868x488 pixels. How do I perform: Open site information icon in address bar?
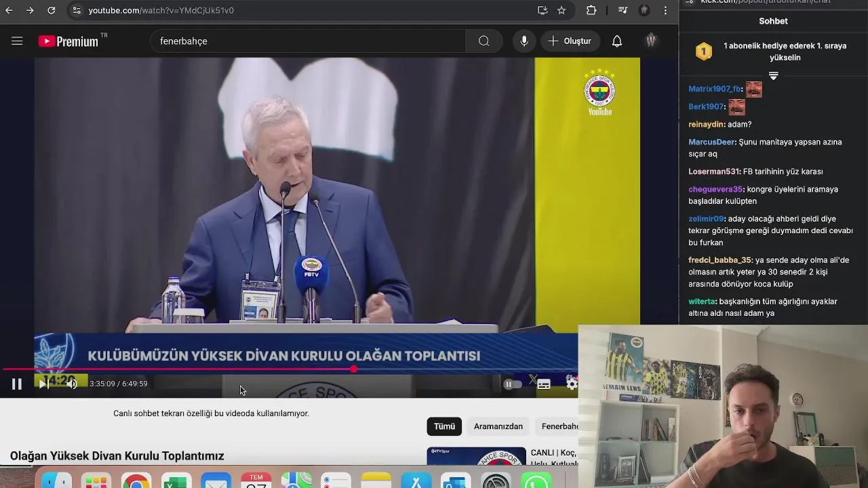pyautogui.click(x=77, y=10)
